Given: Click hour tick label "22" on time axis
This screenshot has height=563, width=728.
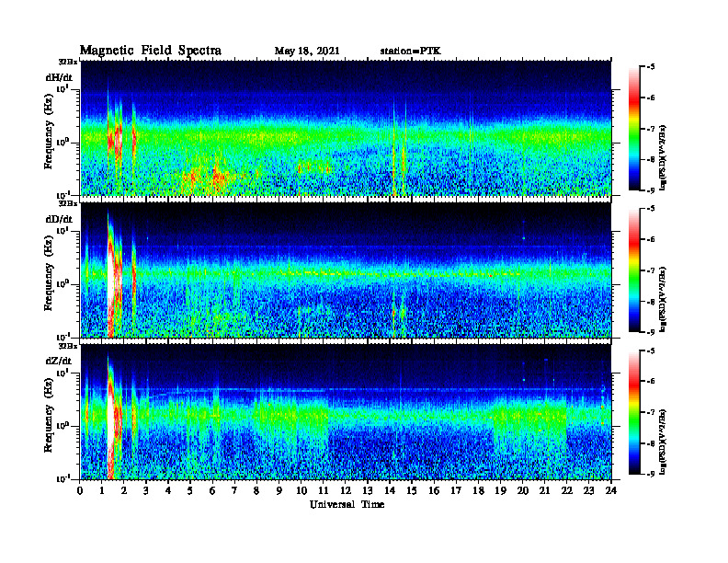Looking at the screenshot, I should [567, 491].
